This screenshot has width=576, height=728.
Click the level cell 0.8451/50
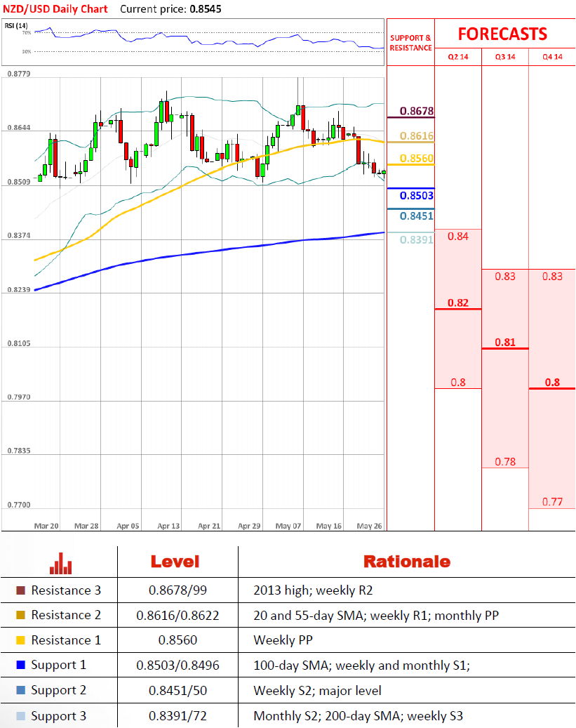tap(178, 690)
